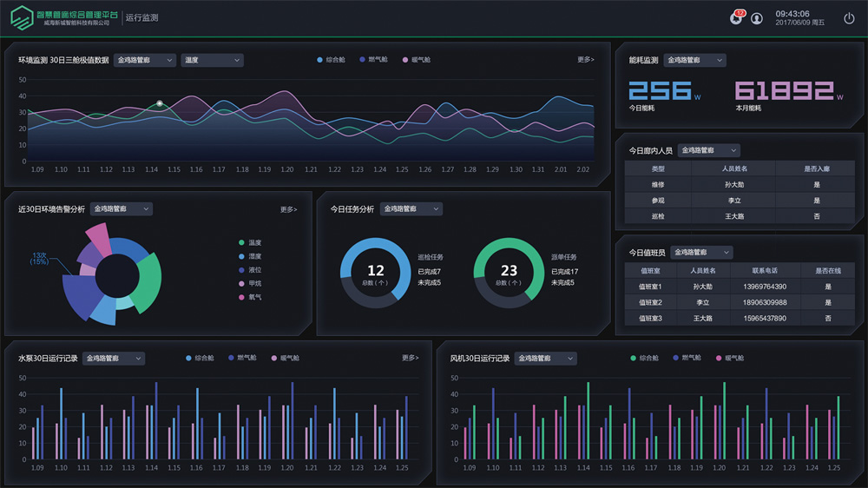Click the 派单任务 donut showing 23
Image resolution: width=868 pixels, height=488 pixels.
[x=509, y=273]
